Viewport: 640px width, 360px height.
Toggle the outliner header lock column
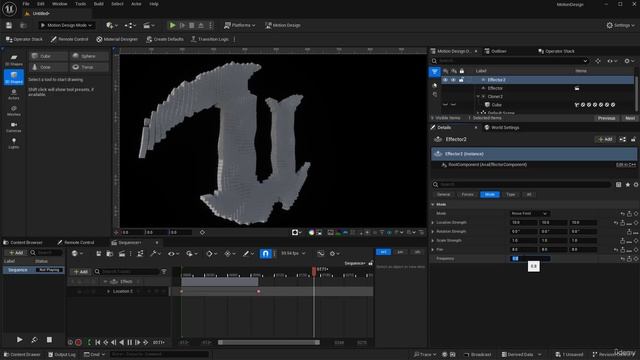coord(462,71)
